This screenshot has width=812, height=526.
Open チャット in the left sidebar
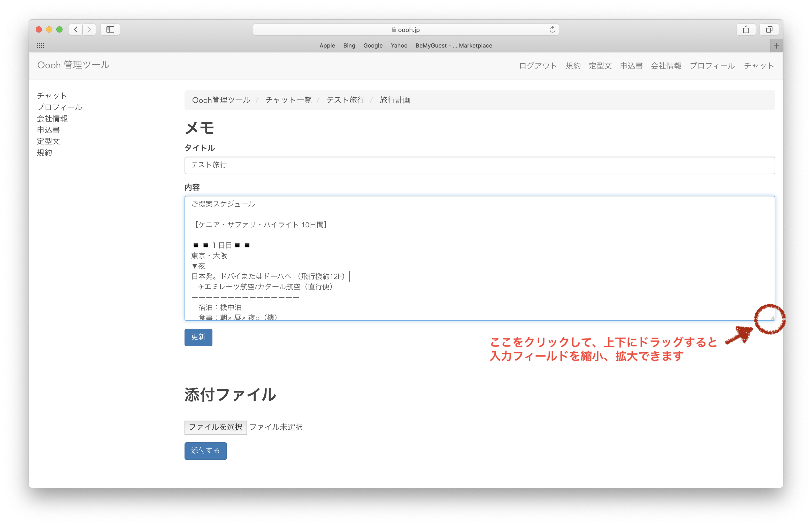tap(52, 96)
